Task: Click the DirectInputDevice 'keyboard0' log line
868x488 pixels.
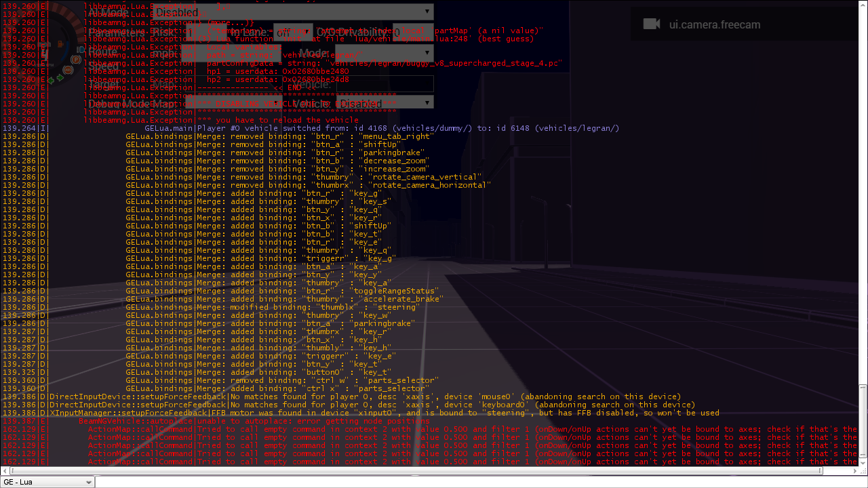Action: [349, 405]
